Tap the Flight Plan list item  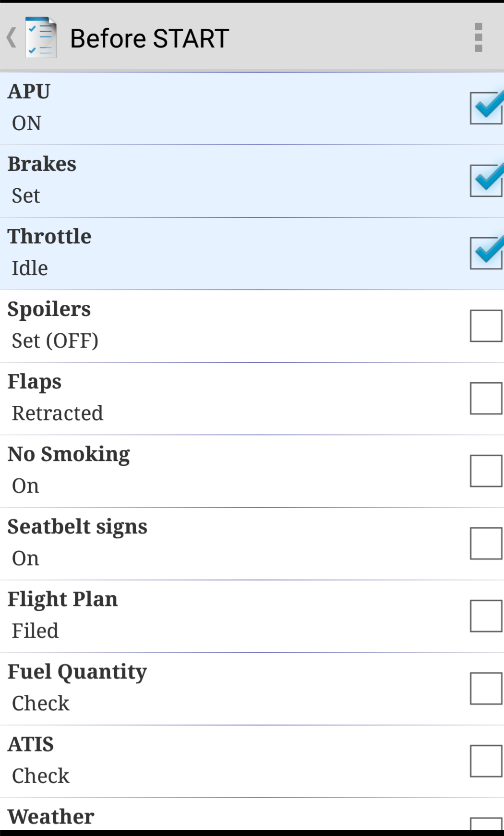(x=216, y=616)
